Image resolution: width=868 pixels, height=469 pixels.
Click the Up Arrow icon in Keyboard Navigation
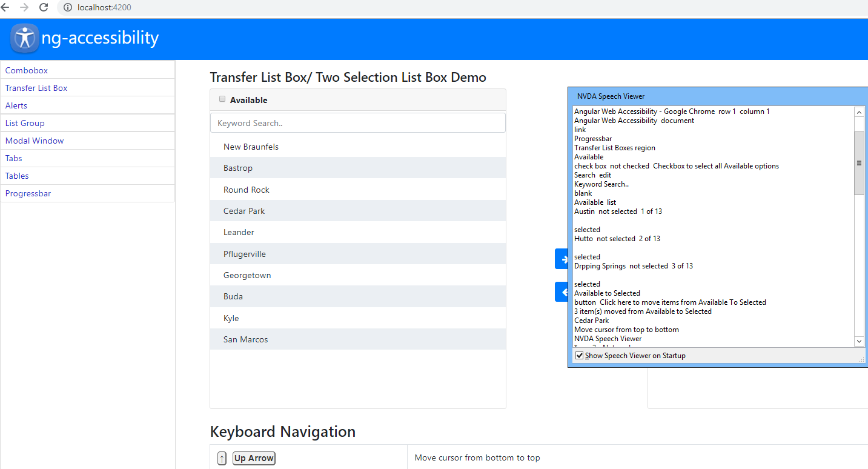[222, 458]
